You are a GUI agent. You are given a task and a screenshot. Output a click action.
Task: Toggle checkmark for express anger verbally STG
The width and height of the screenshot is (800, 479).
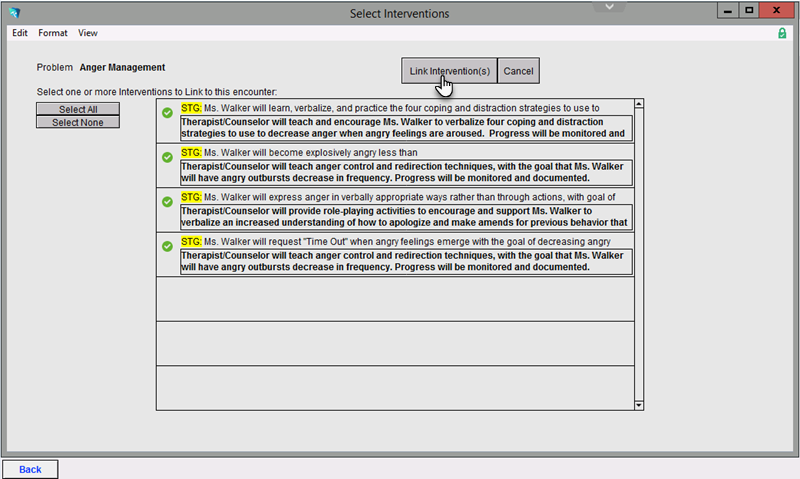pyautogui.click(x=167, y=201)
